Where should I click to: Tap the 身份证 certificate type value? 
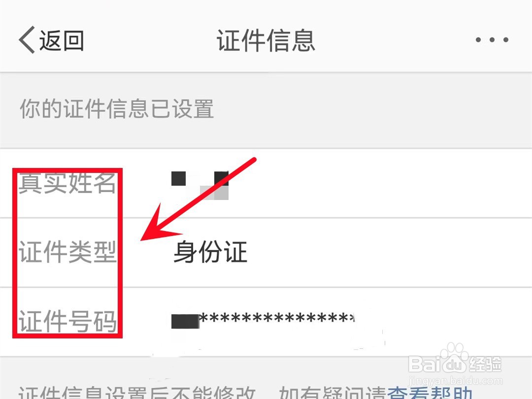point(210,252)
